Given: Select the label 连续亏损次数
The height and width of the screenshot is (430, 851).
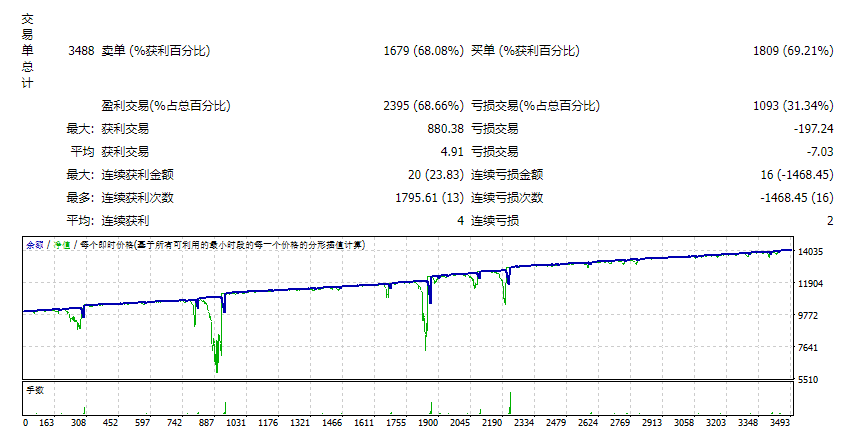Looking at the screenshot, I should pyautogui.click(x=507, y=198).
